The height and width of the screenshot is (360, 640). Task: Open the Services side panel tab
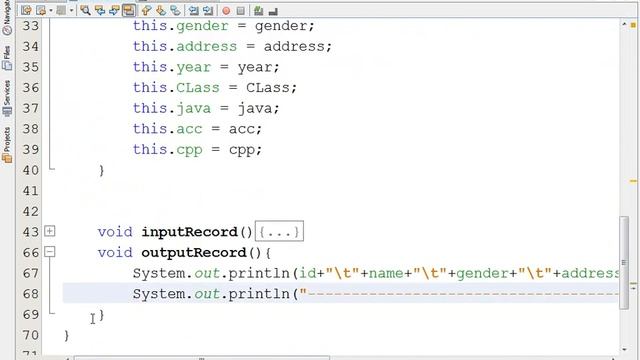[7, 98]
